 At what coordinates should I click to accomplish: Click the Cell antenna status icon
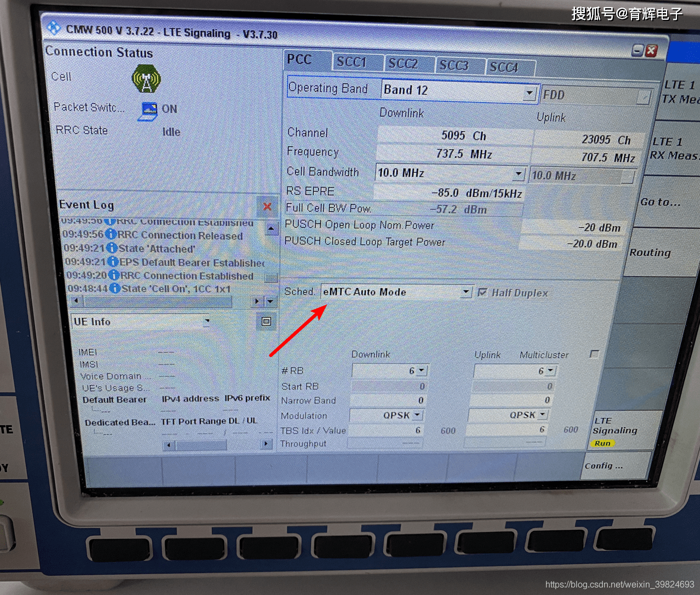(145, 79)
